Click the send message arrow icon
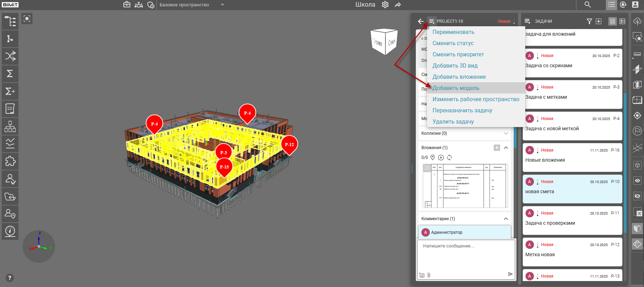The image size is (644, 287). pyautogui.click(x=510, y=274)
